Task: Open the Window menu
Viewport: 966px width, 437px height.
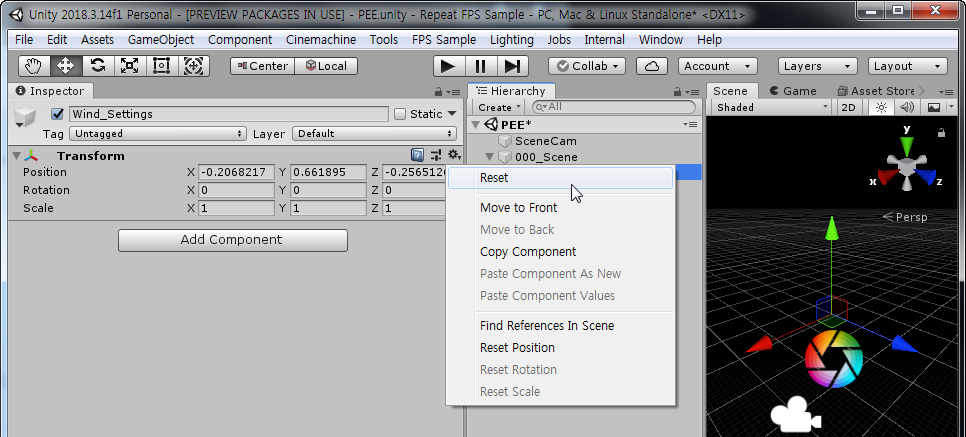Action: click(x=660, y=39)
